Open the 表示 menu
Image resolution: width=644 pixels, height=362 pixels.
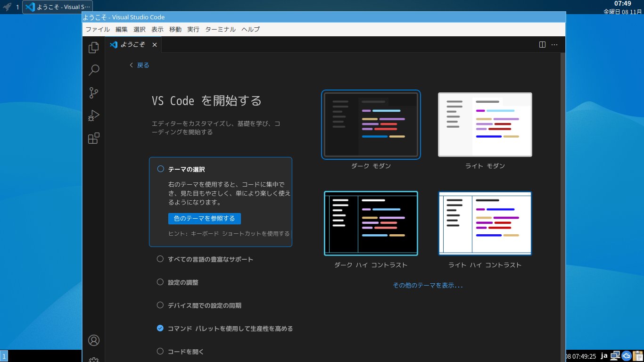tap(157, 29)
